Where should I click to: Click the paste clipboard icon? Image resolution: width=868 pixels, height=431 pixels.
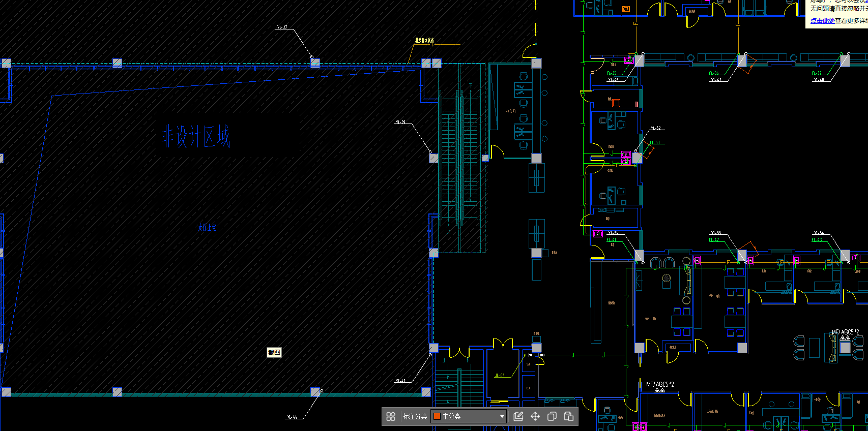point(569,416)
